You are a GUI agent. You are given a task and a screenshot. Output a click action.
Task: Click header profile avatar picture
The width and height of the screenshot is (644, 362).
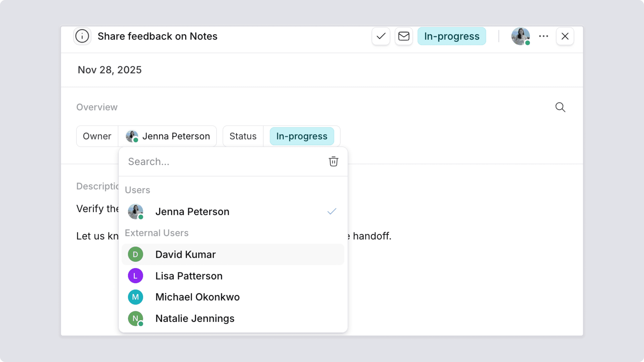pos(521,36)
